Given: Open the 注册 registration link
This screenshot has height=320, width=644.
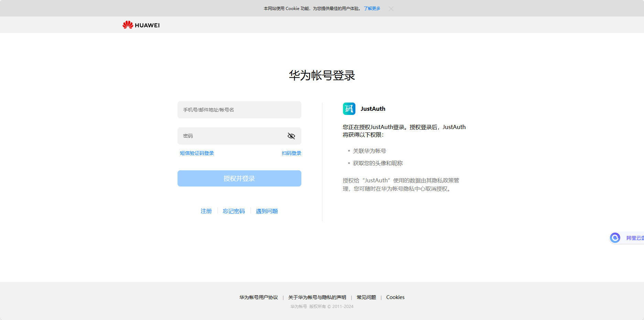Looking at the screenshot, I should pyautogui.click(x=206, y=211).
